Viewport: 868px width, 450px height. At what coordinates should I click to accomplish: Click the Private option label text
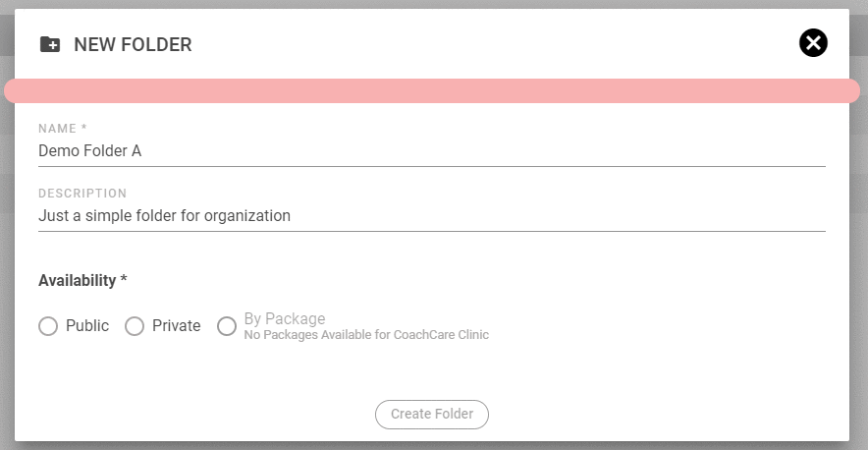[x=176, y=326]
